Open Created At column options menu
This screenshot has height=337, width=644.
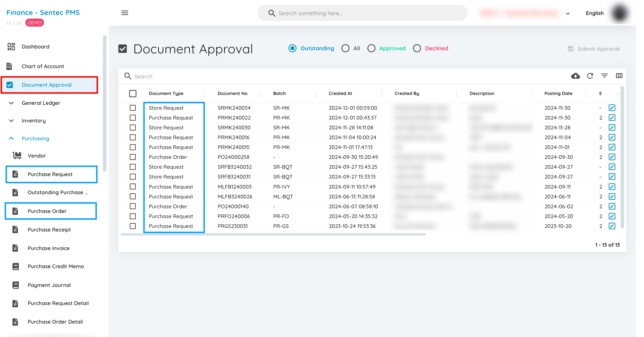(x=381, y=94)
